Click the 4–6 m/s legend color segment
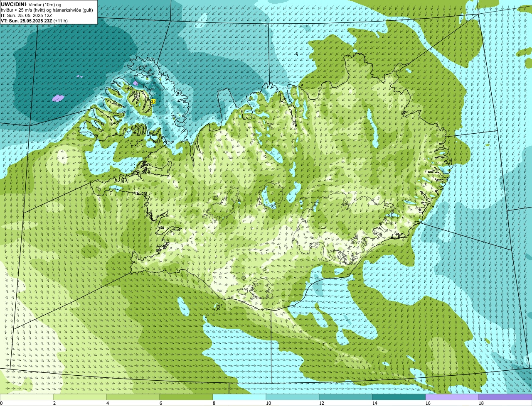The width and height of the screenshot is (532, 406). [x=133, y=397]
